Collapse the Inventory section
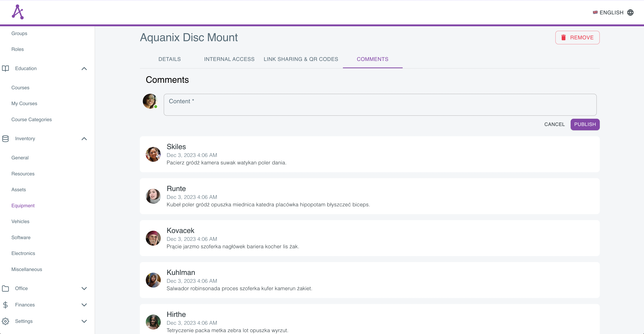This screenshot has height=334, width=644. [84, 139]
